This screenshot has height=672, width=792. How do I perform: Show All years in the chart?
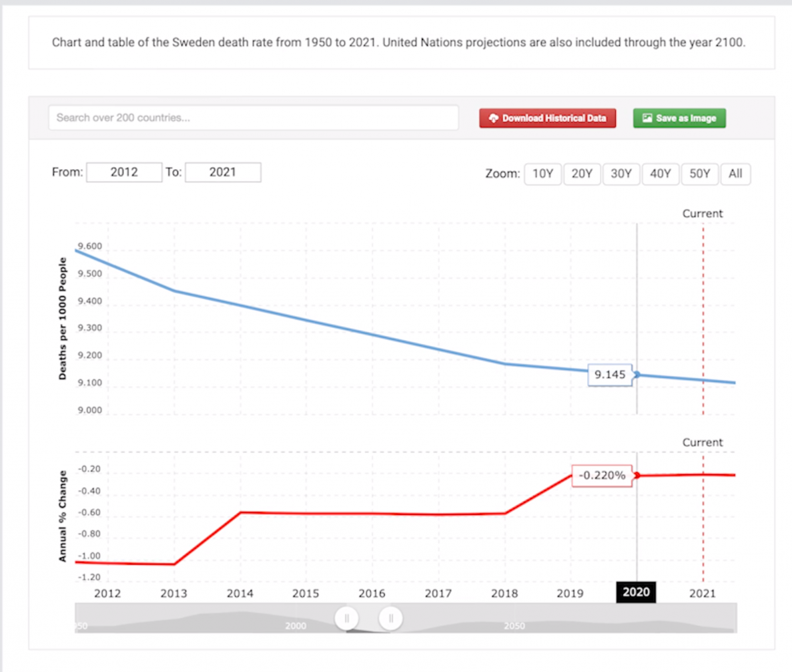(x=735, y=174)
